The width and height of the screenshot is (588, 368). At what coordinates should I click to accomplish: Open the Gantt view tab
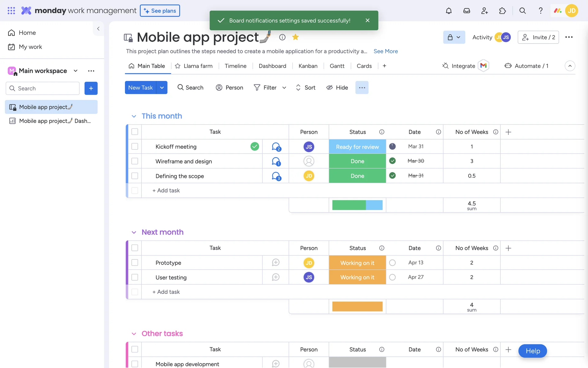coord(337,66)
